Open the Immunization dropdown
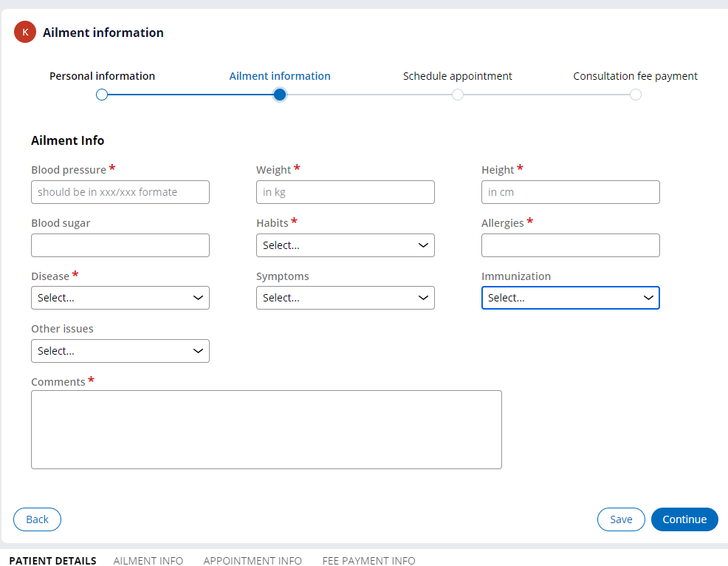 point(570,297)
